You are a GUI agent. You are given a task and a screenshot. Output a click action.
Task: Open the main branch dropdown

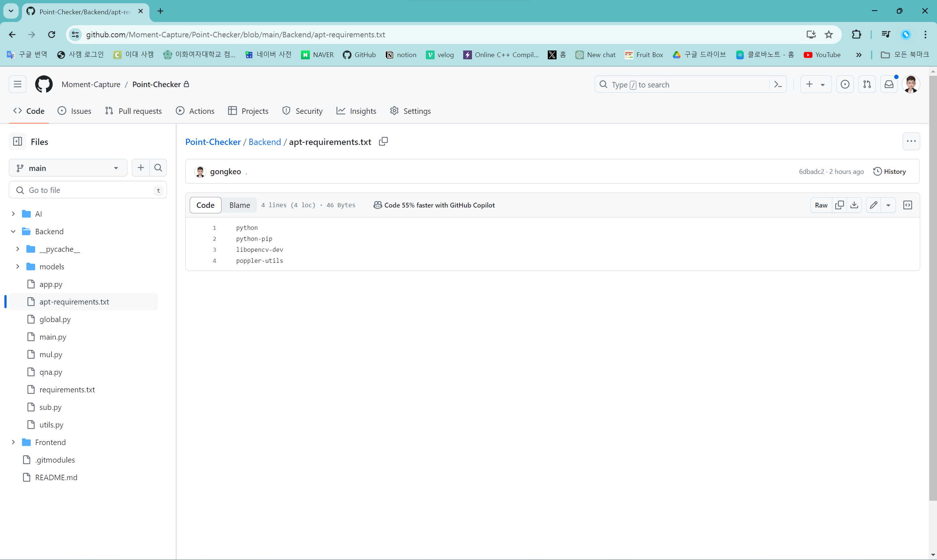click(68, 168)
